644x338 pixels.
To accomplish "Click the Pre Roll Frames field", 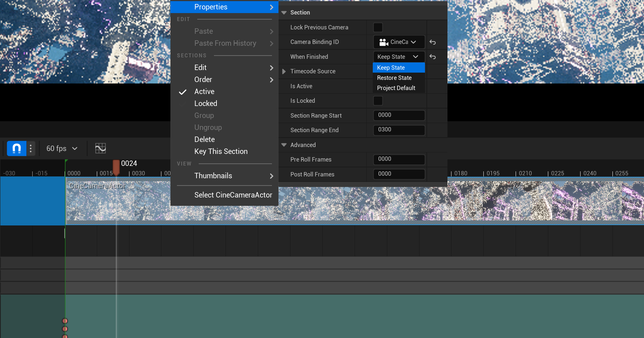I will pyautogui.click(x=399, y=159).
